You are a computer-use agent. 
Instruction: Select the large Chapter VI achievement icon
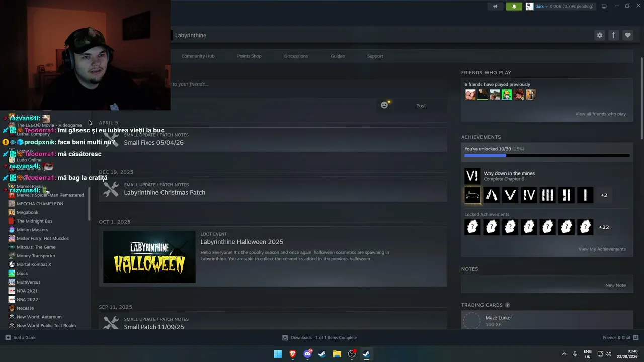coord(472,176)
